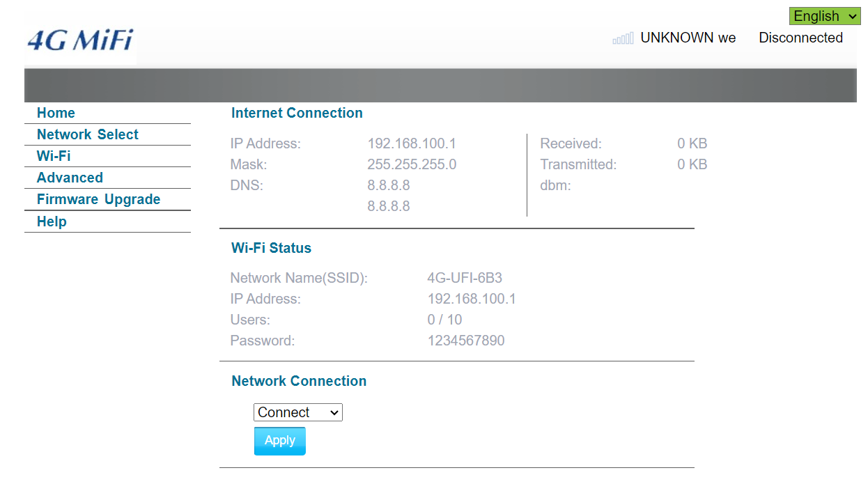Open the Advanced settings page
This screenshot has width=868, height=491.
coord(70,178)
